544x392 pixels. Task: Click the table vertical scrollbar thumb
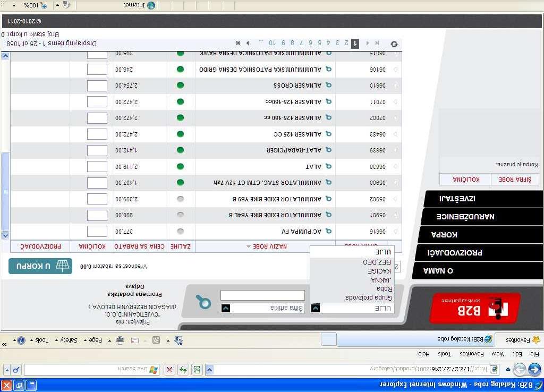5,191
